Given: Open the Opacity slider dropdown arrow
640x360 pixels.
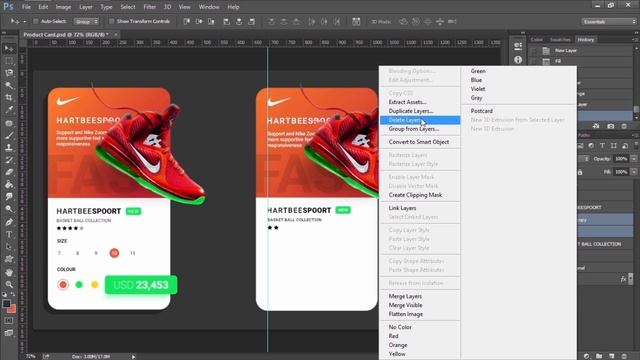Looking at the screenshot, I should coord(634,159).
